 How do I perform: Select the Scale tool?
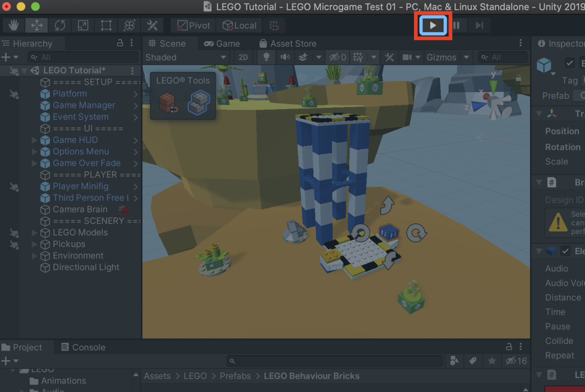(83, 25)
